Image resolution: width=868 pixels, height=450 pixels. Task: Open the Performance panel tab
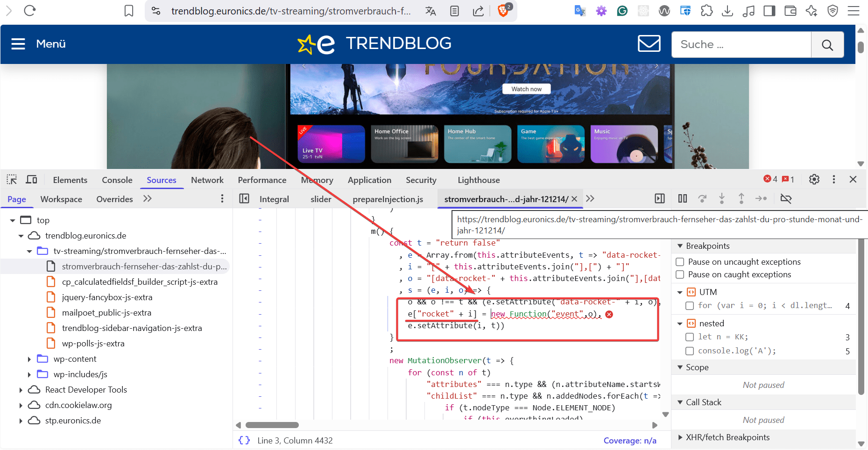(x=262, y=180)
